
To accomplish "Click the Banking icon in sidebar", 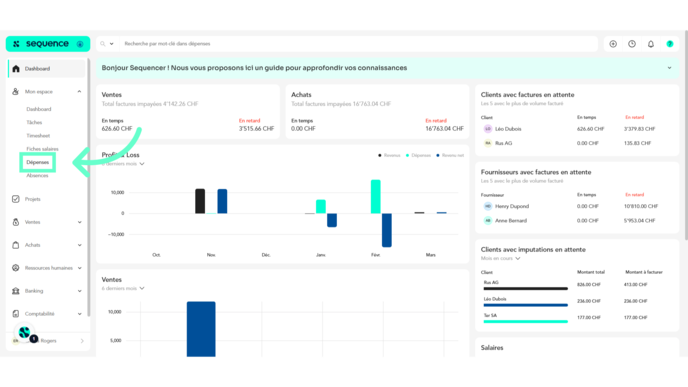I will click(16, 291).
